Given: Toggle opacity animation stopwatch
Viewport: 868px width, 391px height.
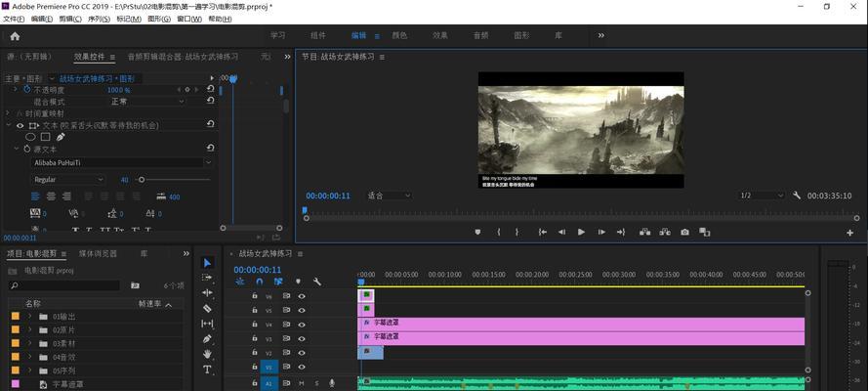Looking at the screenshot, I should [x=27, y=89].
